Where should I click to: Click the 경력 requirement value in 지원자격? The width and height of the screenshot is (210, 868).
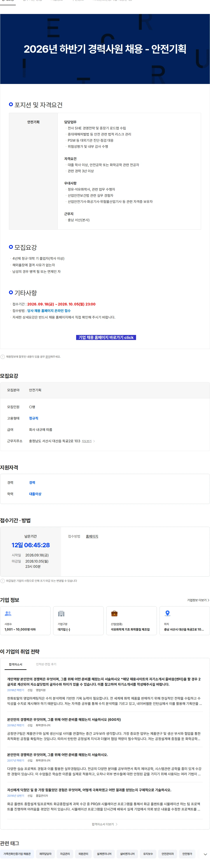32,483
